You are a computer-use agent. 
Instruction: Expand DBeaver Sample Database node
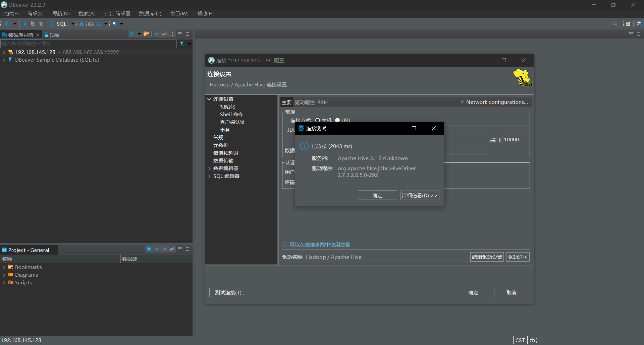pos(4,60)
